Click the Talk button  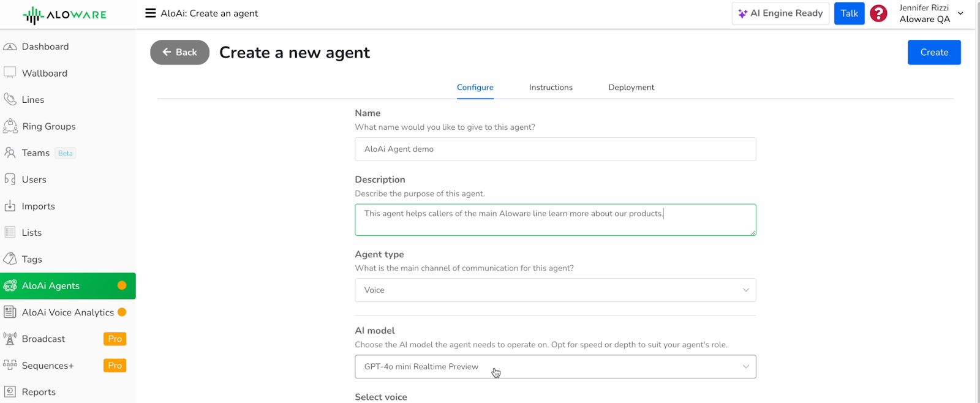pos(849,13)
